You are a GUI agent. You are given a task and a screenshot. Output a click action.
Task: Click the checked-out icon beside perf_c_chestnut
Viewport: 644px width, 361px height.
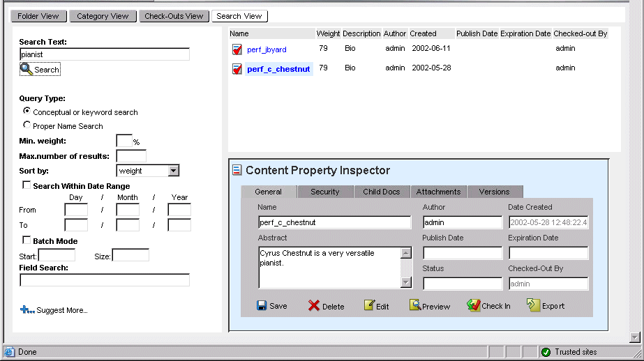237,69
